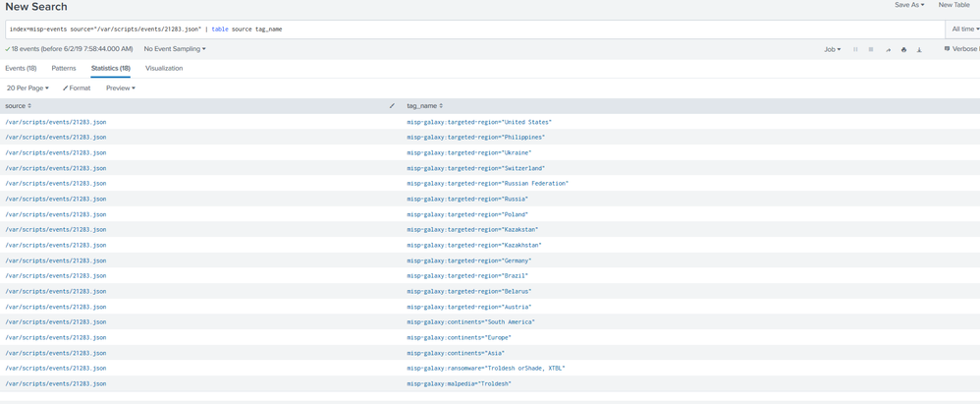Click source path in the Philippines row
The width and height of the screenshot is (980, 404).
point(56,137)
